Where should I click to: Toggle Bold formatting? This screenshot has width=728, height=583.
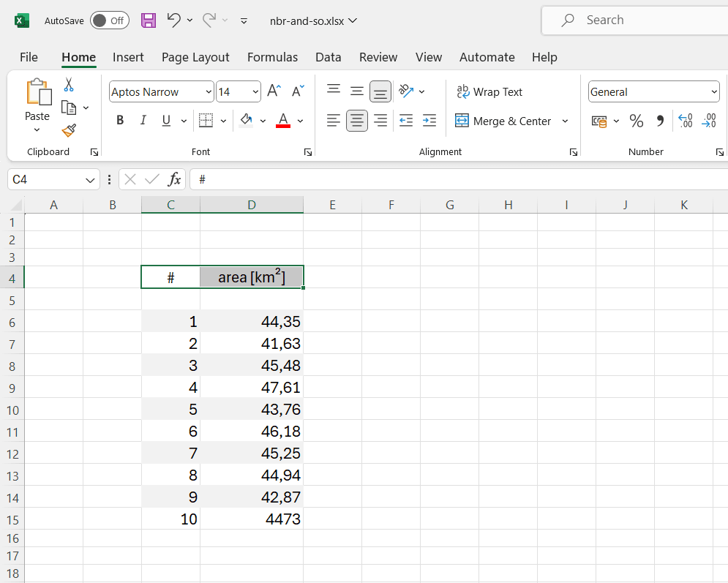click(x=120, y=121)
